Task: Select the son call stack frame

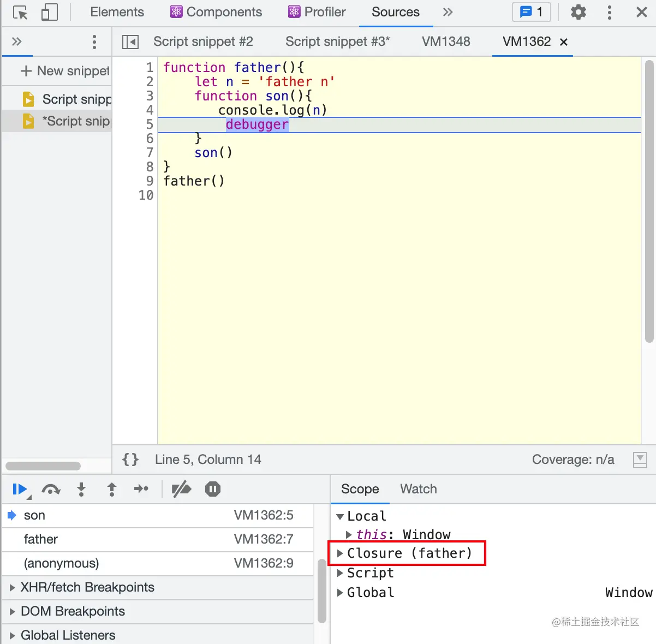Action: click(158, 515)
